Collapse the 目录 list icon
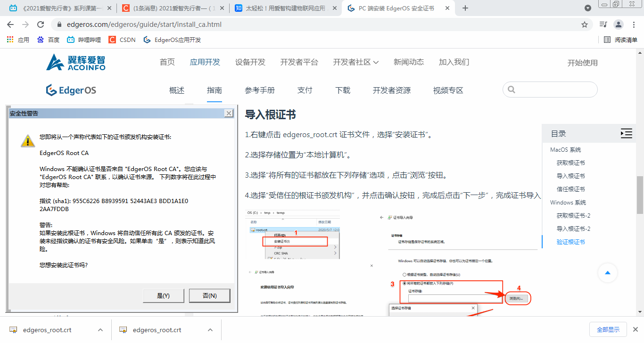Viewport: 644px width, 343px height. [x=626, y=134]
